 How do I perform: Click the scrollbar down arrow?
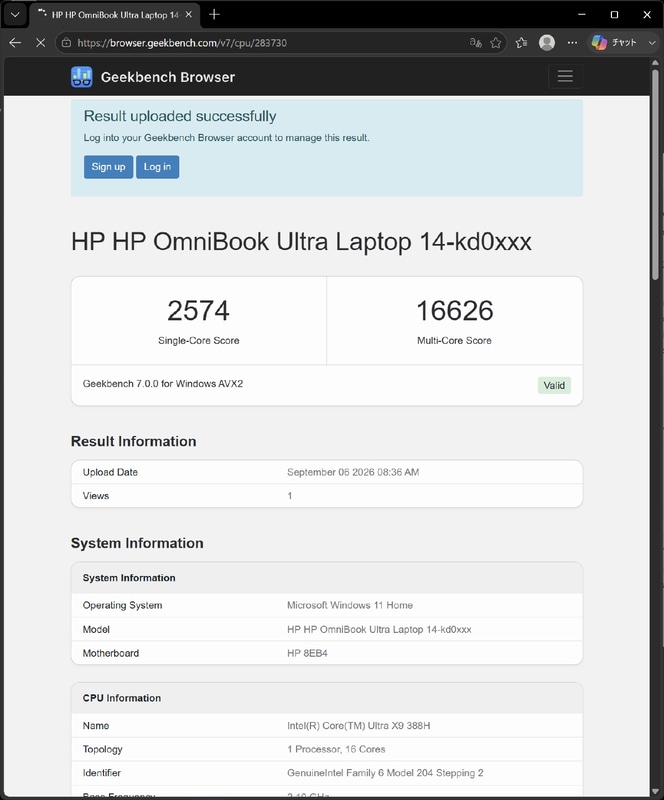pos(655,791)
